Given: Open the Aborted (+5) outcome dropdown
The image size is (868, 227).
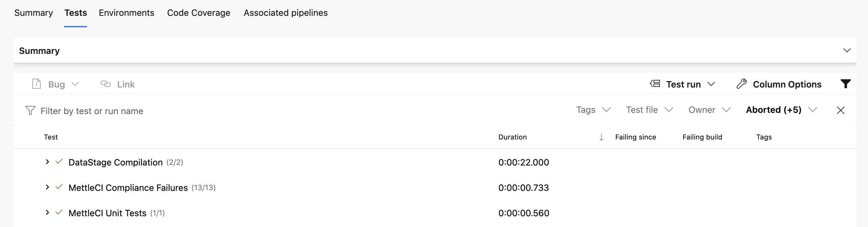Looking at the screenshot, I should 781,110.
